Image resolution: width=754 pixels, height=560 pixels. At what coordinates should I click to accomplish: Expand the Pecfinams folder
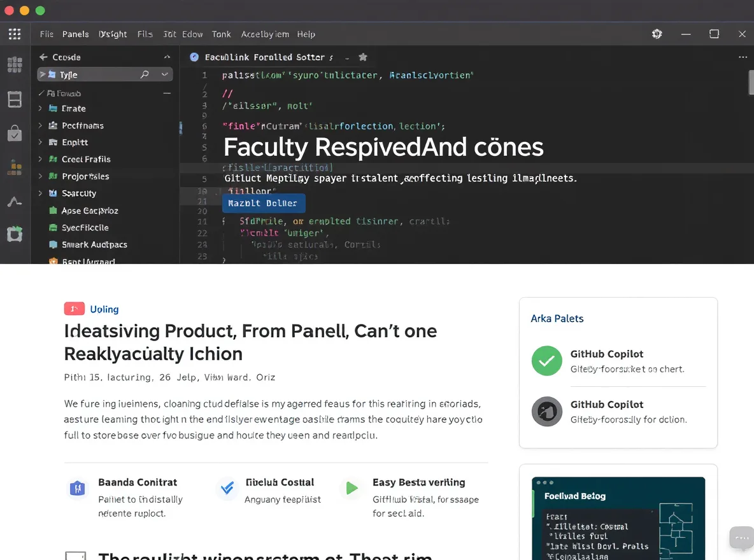coord(40,125)
